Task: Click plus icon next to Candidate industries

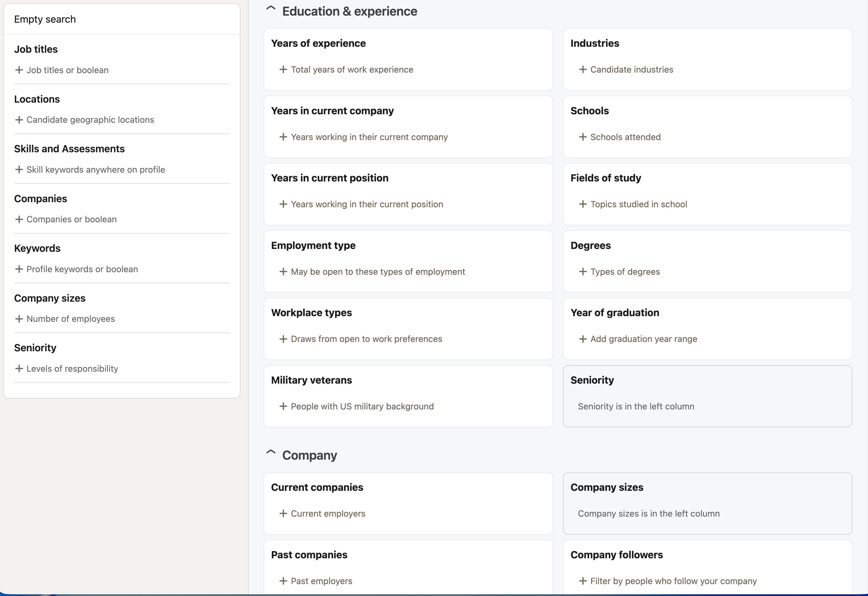Action: pyautogui.click(x=582, y=69)
